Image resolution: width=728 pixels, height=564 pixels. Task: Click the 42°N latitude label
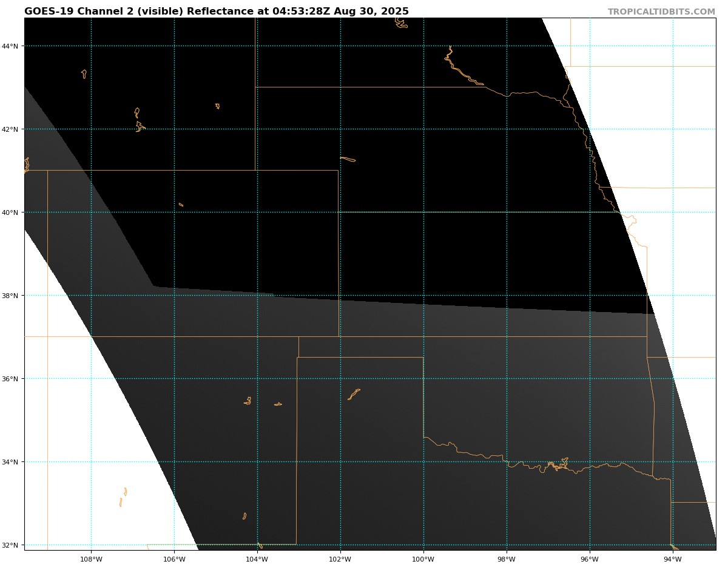10,129
